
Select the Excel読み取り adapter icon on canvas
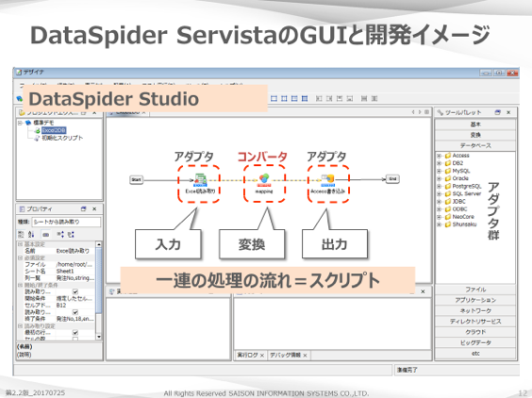coord(200,180)
